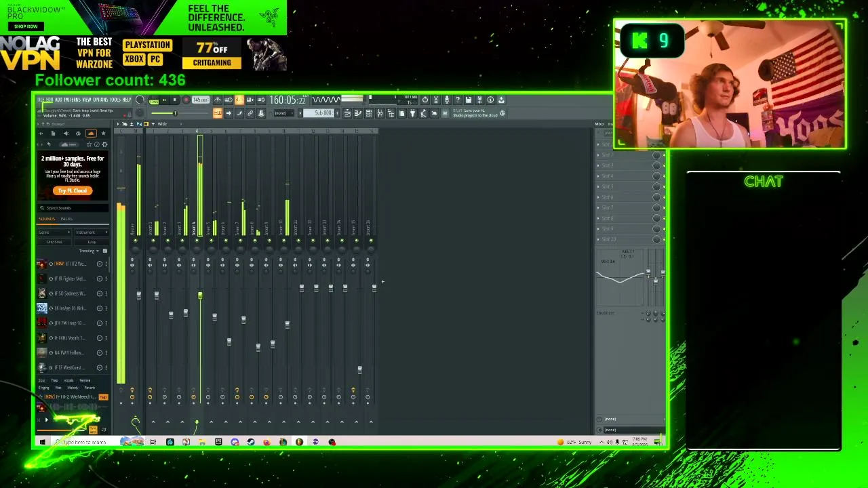The width and height of the screenshot is (868, 488).
Task: Toggle the metronome icon in the toolbar
Action: point(218,100)
